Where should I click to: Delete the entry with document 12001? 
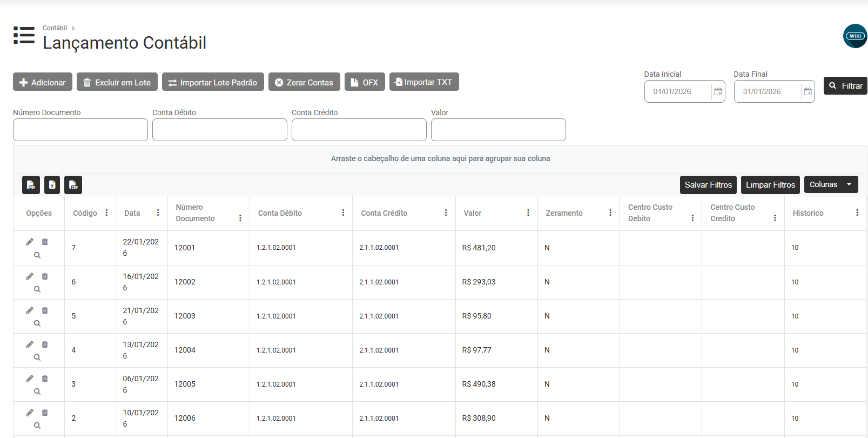[x=45, y=242]
